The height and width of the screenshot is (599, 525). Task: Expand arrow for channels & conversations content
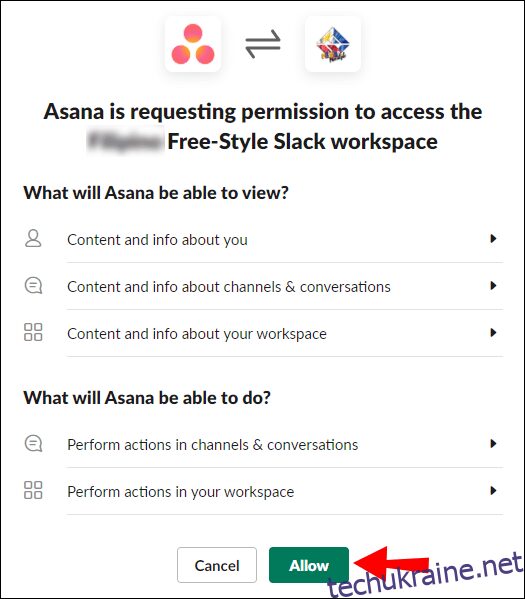pos(493,286)
